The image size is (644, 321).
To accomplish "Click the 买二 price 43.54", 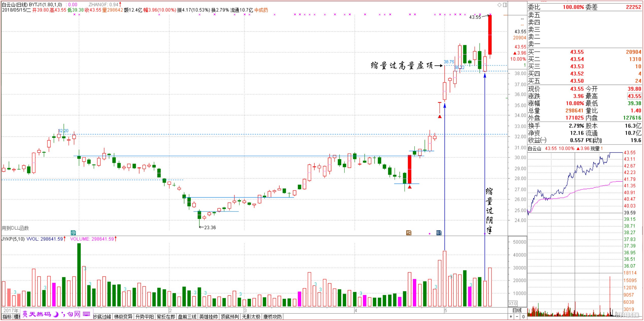I will click(x=577, y=59).
